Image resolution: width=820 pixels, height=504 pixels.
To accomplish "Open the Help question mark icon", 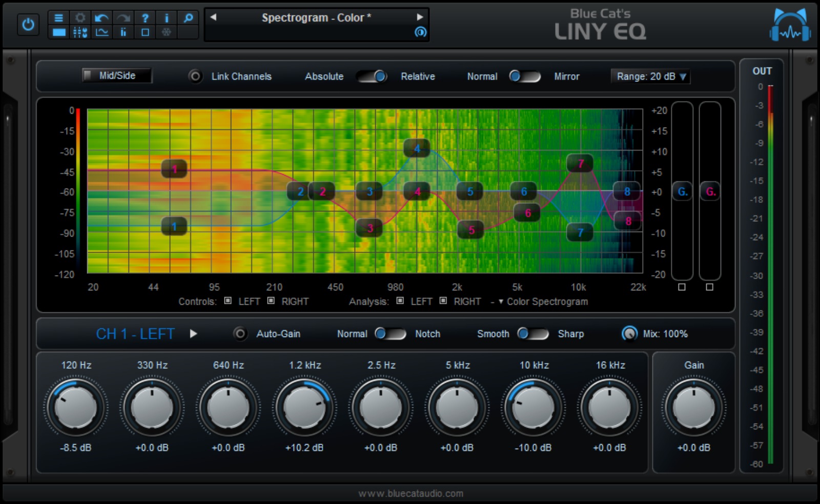I will 145,18.
